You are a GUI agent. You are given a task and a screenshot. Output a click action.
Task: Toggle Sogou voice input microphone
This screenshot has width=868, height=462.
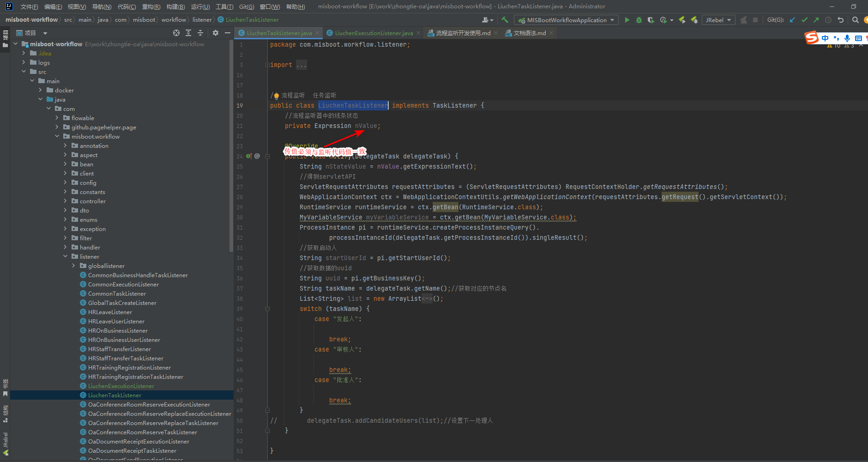pyautogui.click(x=847, y=38)
